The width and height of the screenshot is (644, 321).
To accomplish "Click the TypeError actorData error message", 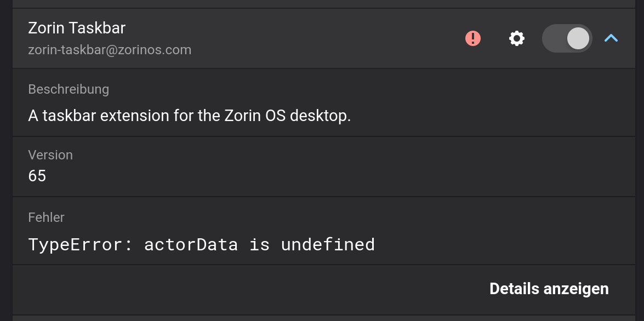I will (x=201, y=244).
